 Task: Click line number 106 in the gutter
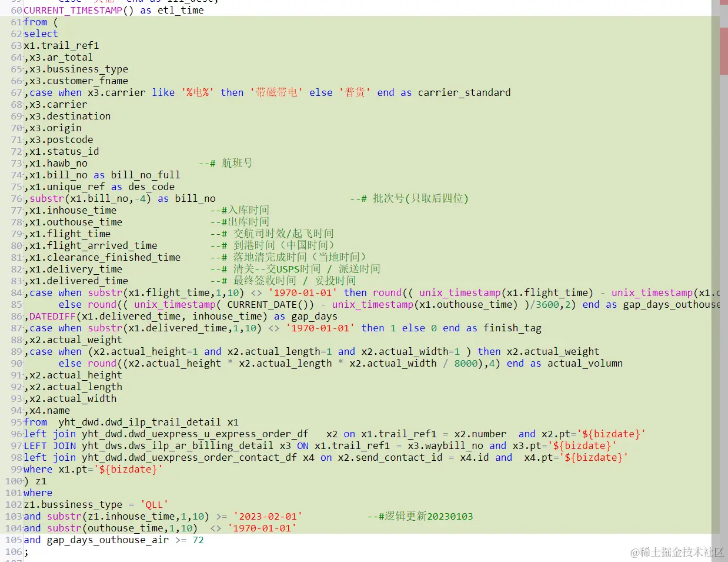pyautogui.click(x=14, y=551)
